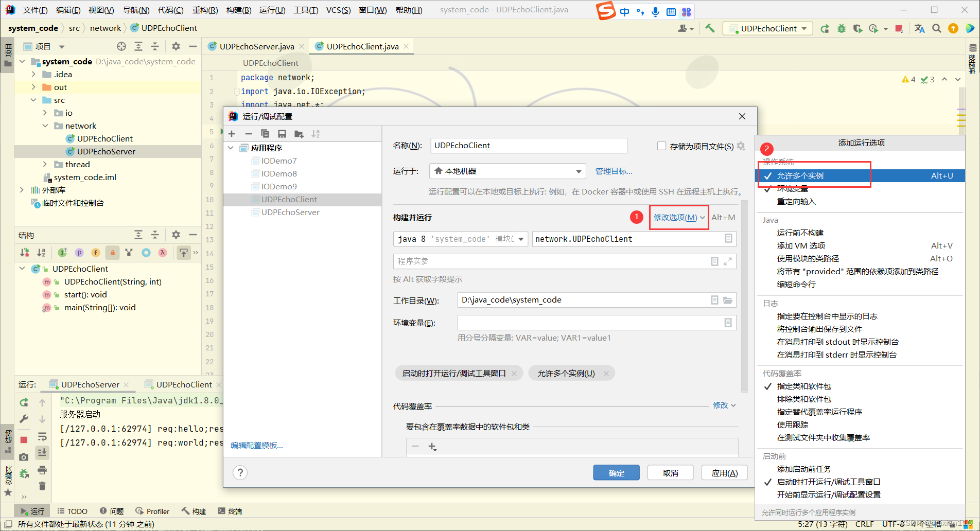Expand the out folder
This screenshot has height=531, width=980.
click(x=33, y=87)
